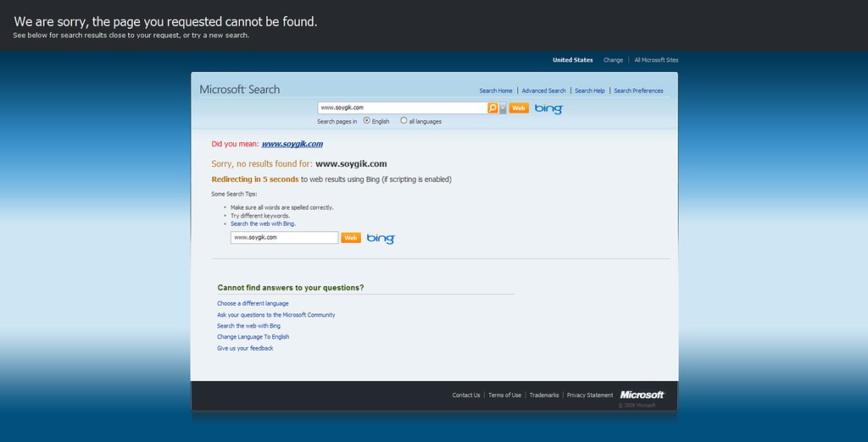Click the Did you mean www.soygik.com link

(292, 144)
